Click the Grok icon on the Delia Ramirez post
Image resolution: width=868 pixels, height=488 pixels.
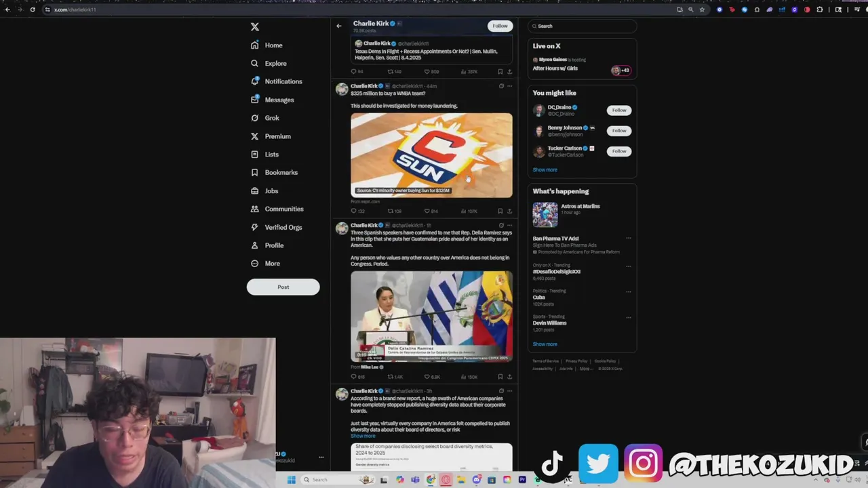(x=501, y=226)
